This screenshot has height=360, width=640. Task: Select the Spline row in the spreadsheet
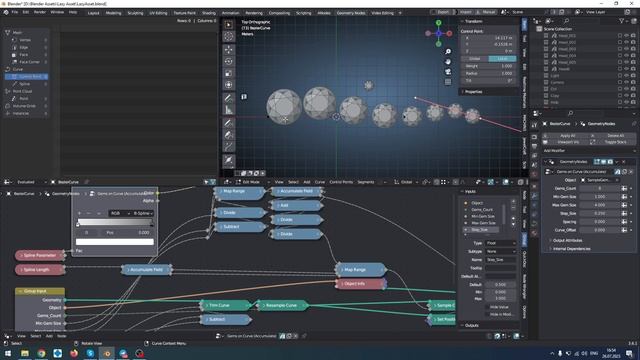27,84
